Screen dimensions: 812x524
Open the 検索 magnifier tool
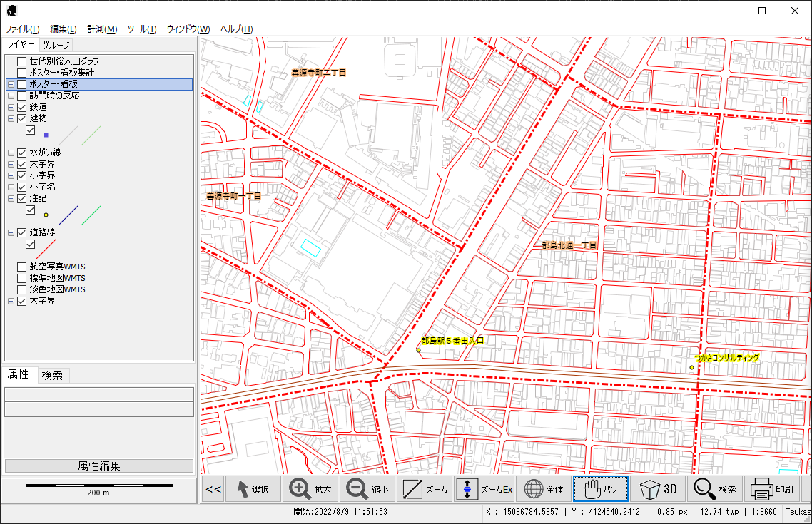click(x=715, y=489)
